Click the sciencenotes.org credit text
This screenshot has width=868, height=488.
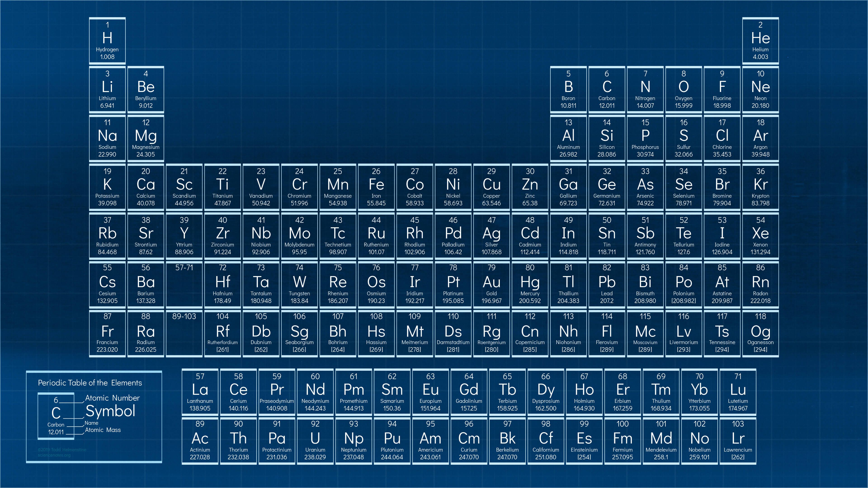[x=54, y=455]
